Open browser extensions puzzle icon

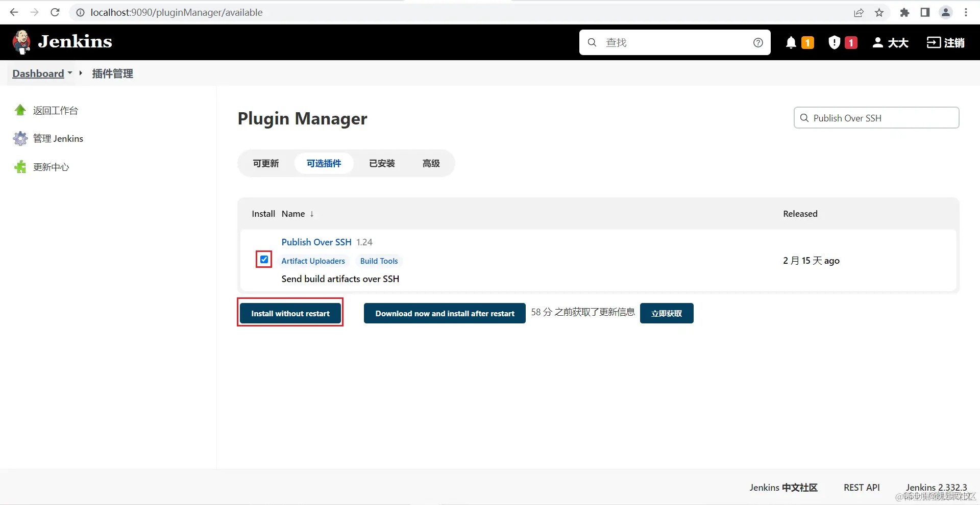(904, 13)
